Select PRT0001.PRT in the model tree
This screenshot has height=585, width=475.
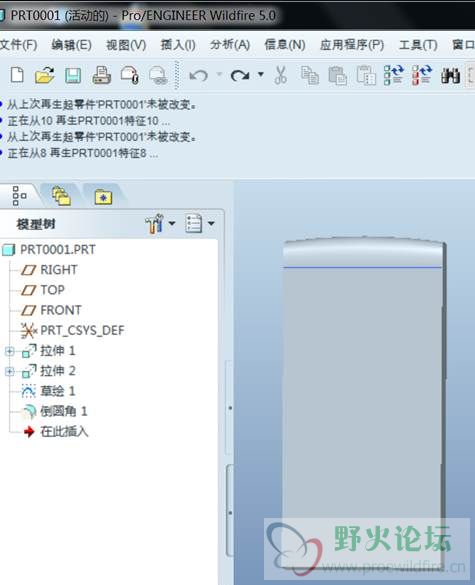(49, 250)
